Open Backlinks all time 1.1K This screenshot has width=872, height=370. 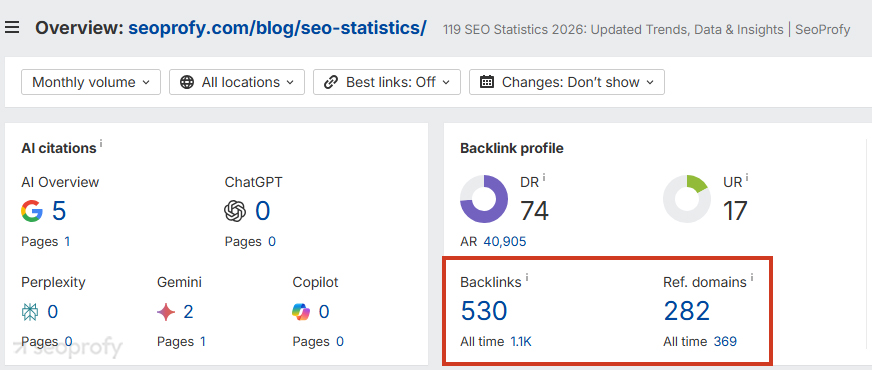(521, 342)
